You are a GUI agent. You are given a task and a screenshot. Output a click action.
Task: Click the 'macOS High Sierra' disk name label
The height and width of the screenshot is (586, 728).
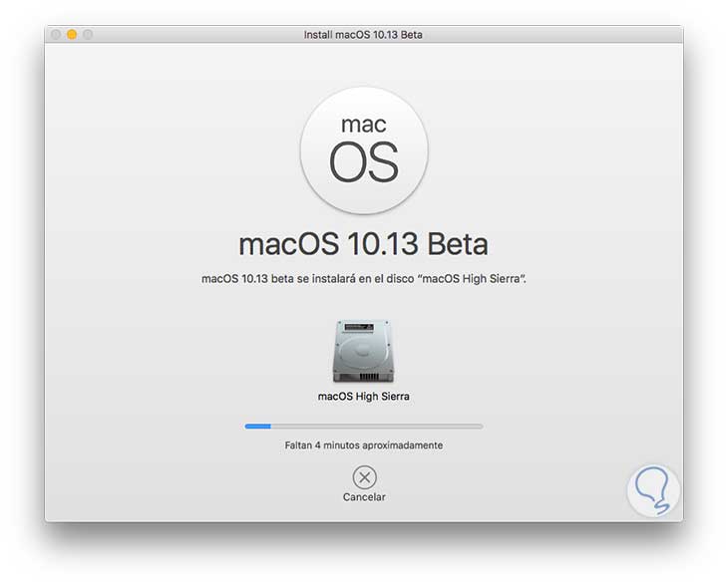[364, 397]
